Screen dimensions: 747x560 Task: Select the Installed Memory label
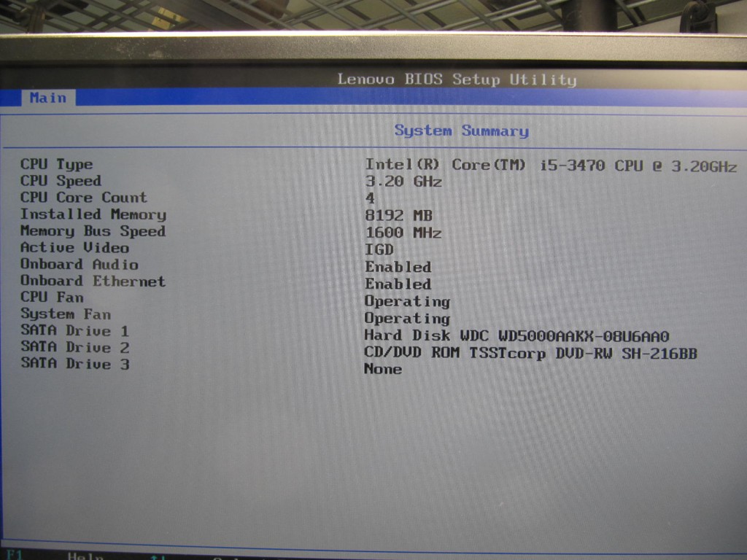[x=93, y=214]
